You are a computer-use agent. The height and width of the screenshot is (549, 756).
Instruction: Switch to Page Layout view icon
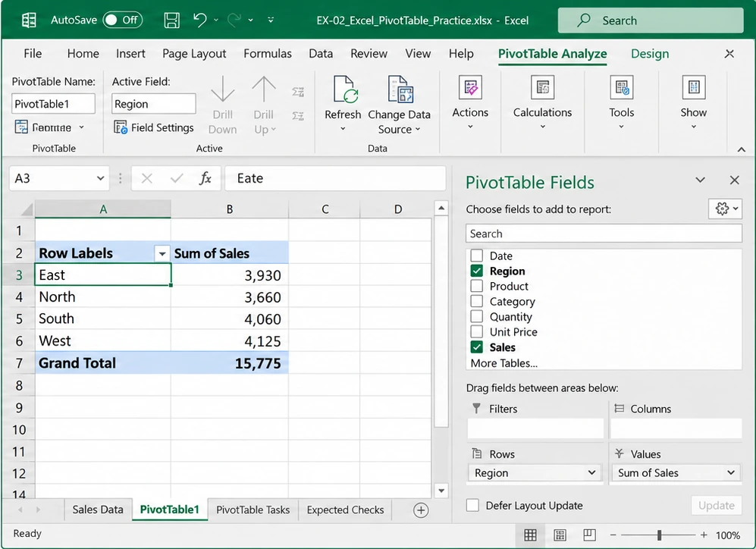point(560,535)
